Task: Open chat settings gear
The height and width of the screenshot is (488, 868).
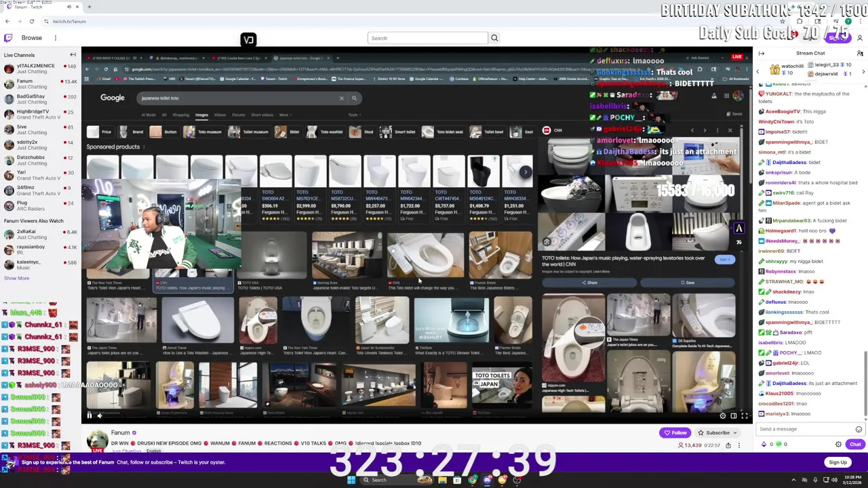Action: [x=838, y=445]
